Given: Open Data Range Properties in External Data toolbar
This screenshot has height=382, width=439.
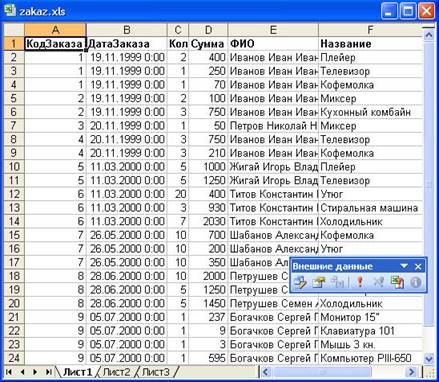Looking at the screenshot, I should [319, 283].
